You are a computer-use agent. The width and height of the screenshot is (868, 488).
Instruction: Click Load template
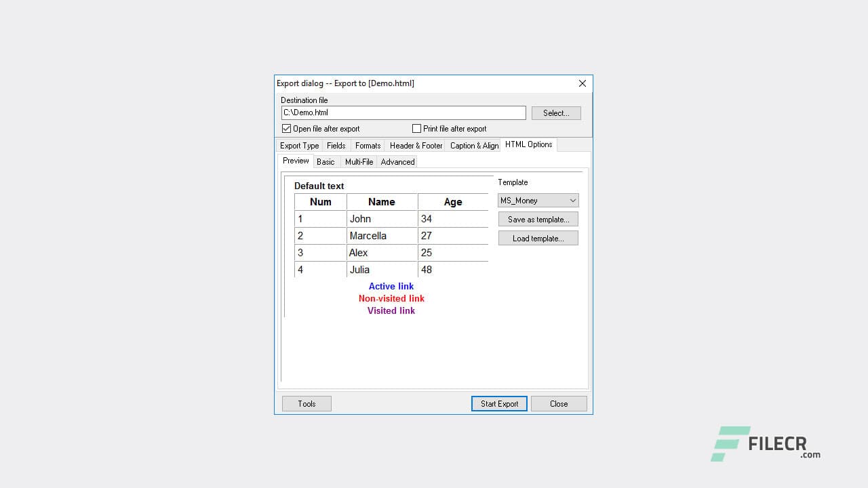(x=538, y=238)
